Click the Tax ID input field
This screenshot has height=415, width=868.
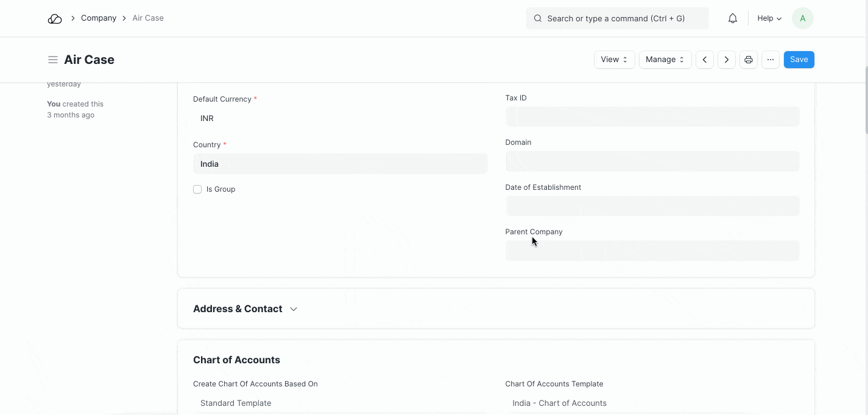652,116
